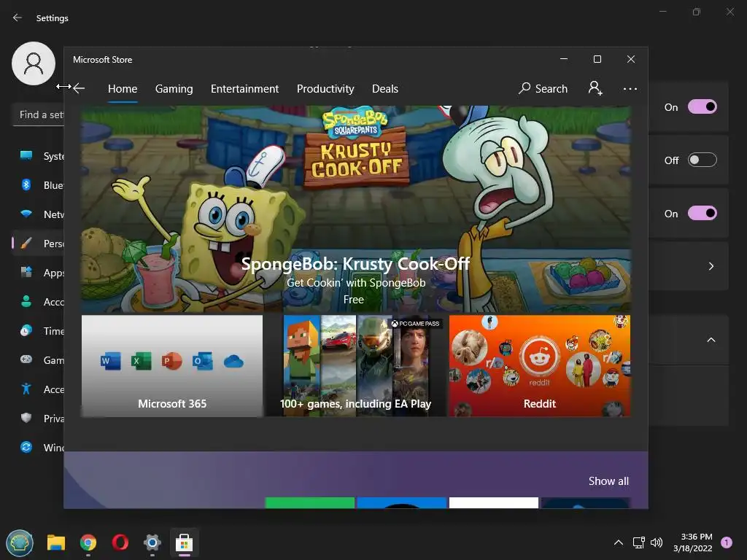Launch Google Chrome from the taskbar
Screen dimensions: 747x560
point(88,542)
